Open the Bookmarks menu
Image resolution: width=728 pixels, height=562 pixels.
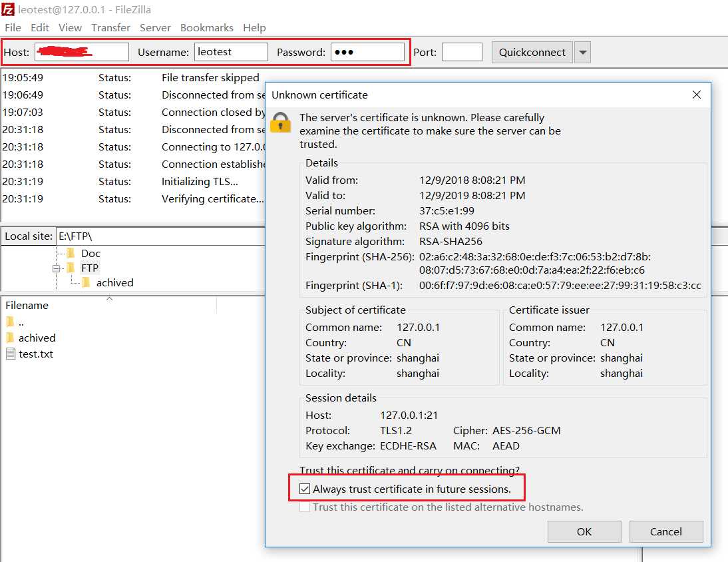(206, 28)
